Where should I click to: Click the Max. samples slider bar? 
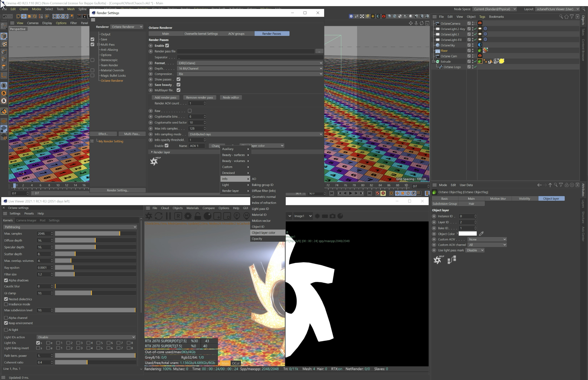[x=95, y=234]
